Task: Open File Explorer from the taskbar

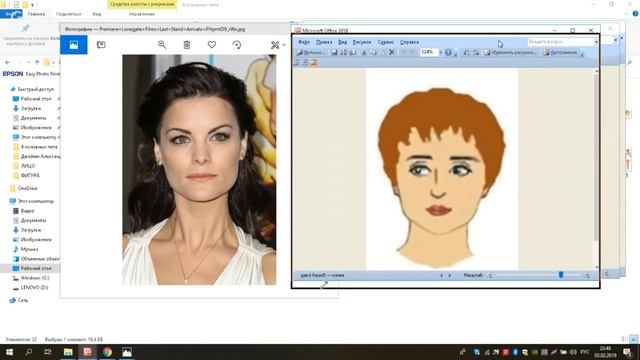Action: click(x=68, y=352)
